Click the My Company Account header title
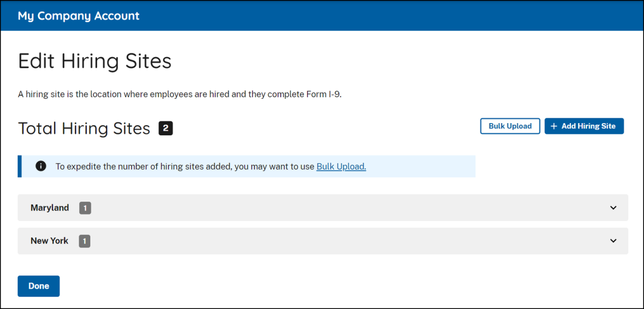644x309 pixels. tap(78, 16)
